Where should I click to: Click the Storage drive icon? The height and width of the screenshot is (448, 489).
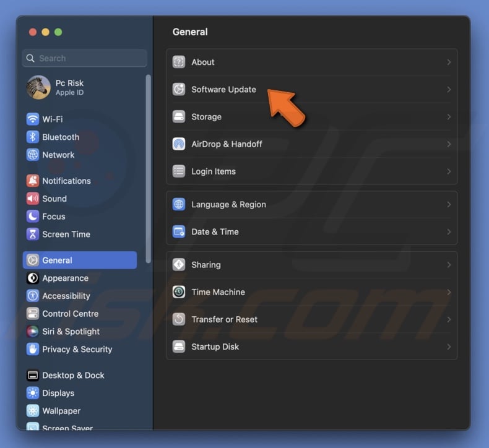[179, 116]
